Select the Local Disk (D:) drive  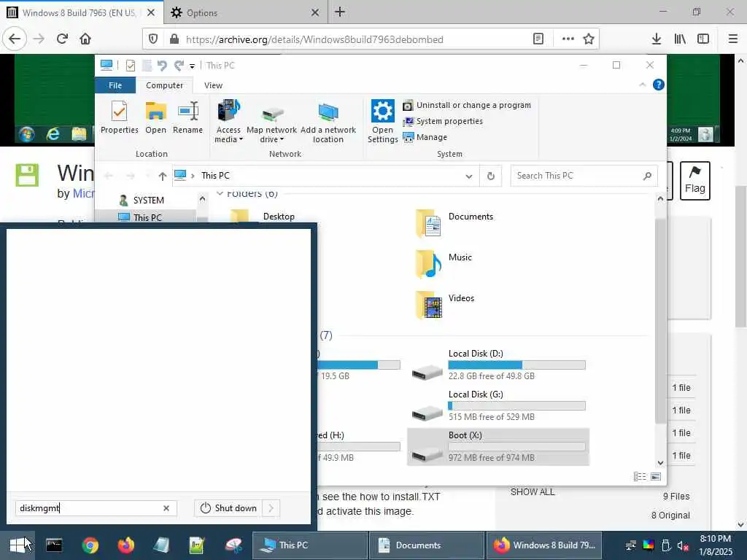499,365
